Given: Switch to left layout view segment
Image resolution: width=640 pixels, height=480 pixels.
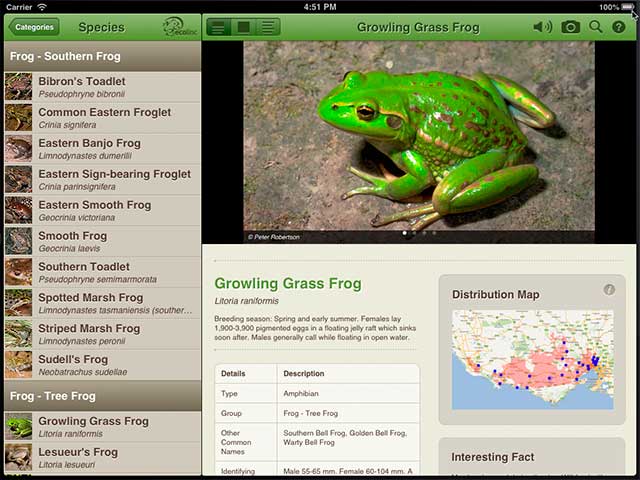Looking at the screenshot, I should pos(219,27).
